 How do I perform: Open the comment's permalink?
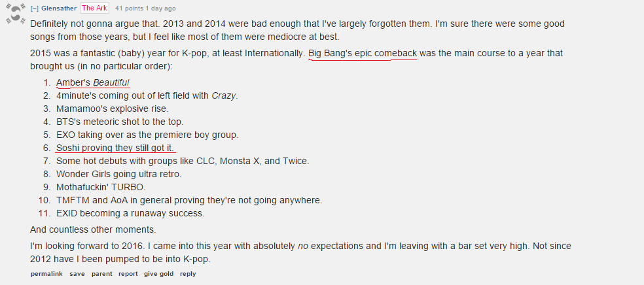(x=46, y=274)
